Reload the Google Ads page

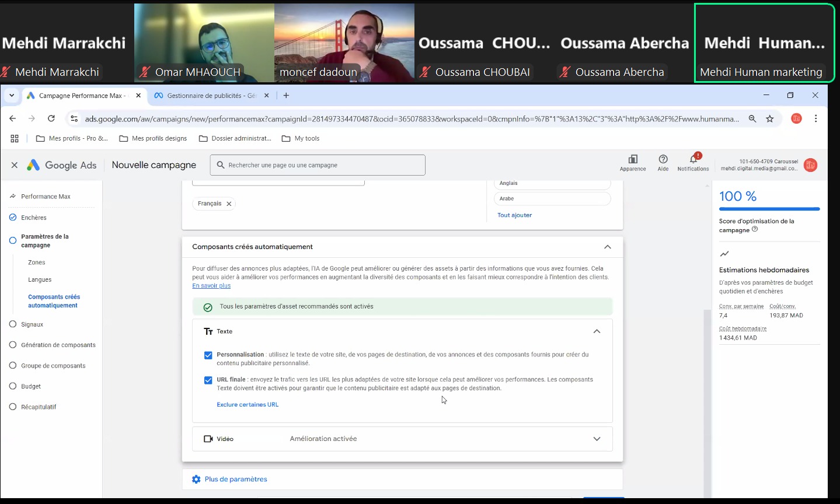click(x=51, y=119)
